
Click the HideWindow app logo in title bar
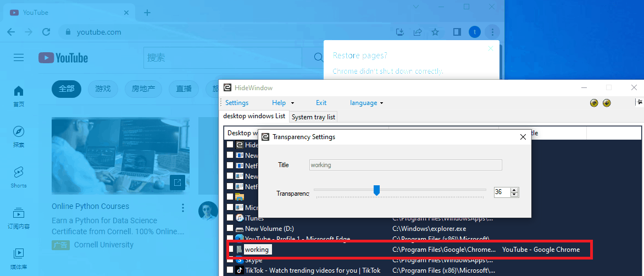click(x=227, y=87)
